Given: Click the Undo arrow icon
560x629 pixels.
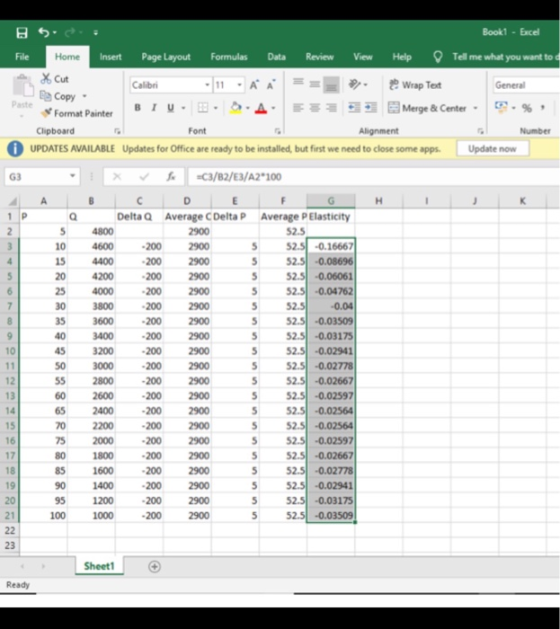Looking at the screenshot, I should click(43, 32).
